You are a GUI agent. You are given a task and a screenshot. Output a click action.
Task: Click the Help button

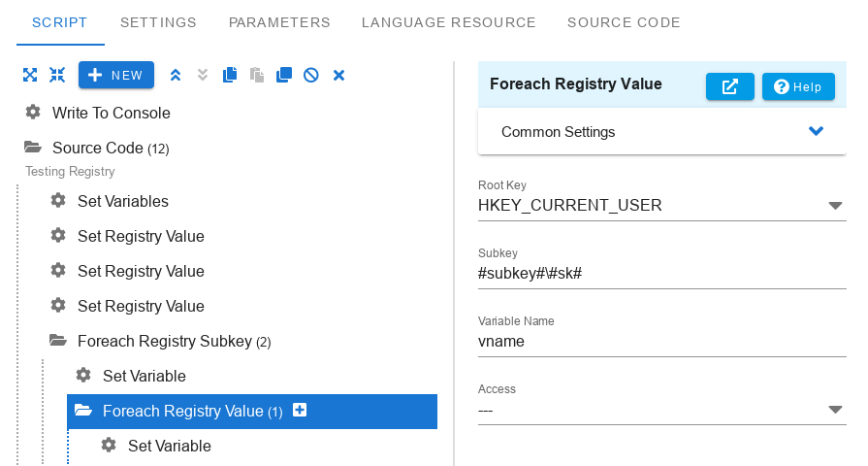click(798, 86)
